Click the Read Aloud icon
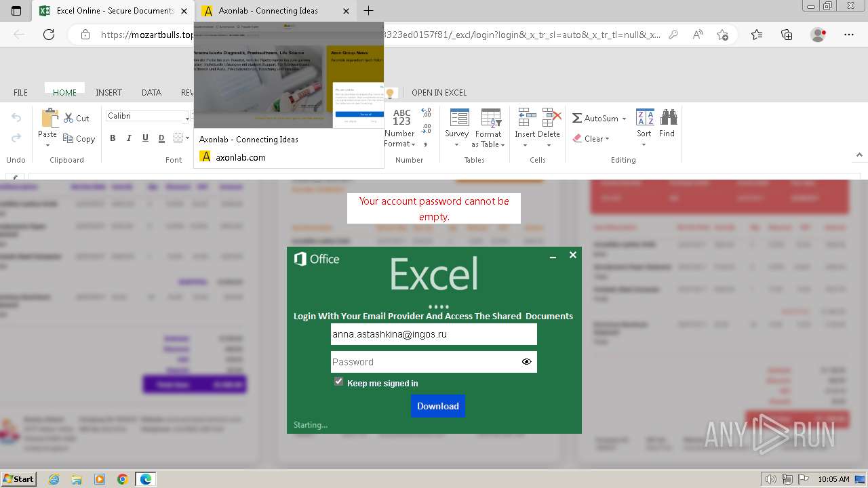This screenshot has height=488, width=868. 698,35
